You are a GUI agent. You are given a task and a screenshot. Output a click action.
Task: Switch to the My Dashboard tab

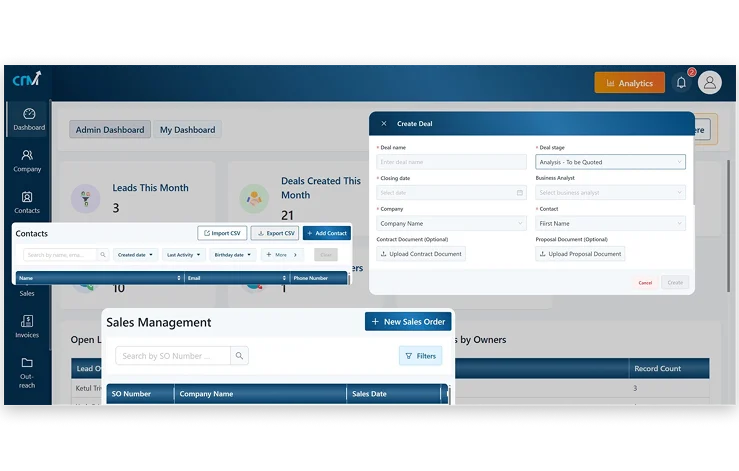(x=187, y=130)
